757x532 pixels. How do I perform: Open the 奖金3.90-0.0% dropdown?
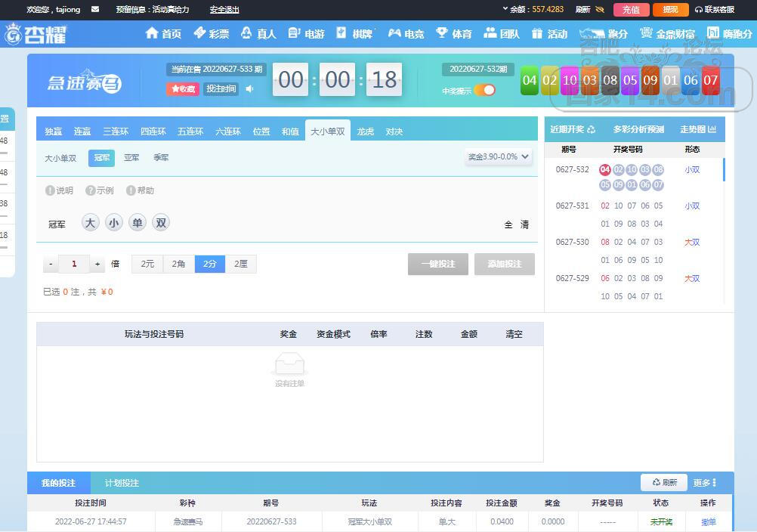coord(499,157)
